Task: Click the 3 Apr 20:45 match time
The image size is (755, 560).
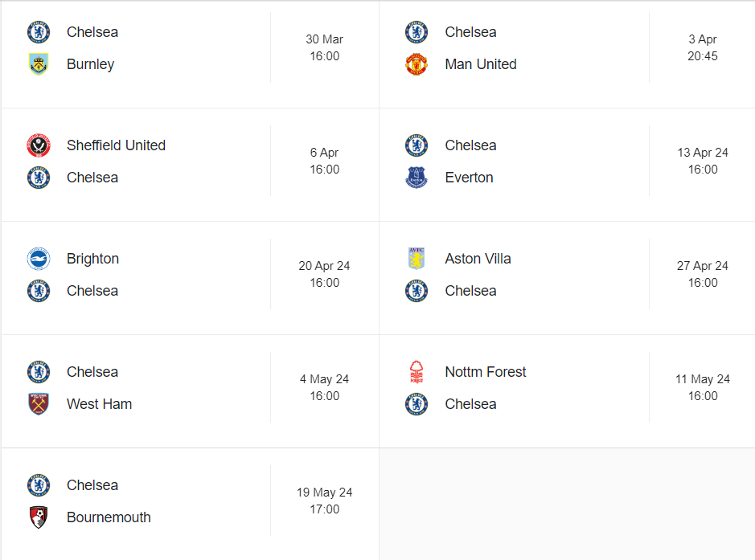Action: point(702,47)
